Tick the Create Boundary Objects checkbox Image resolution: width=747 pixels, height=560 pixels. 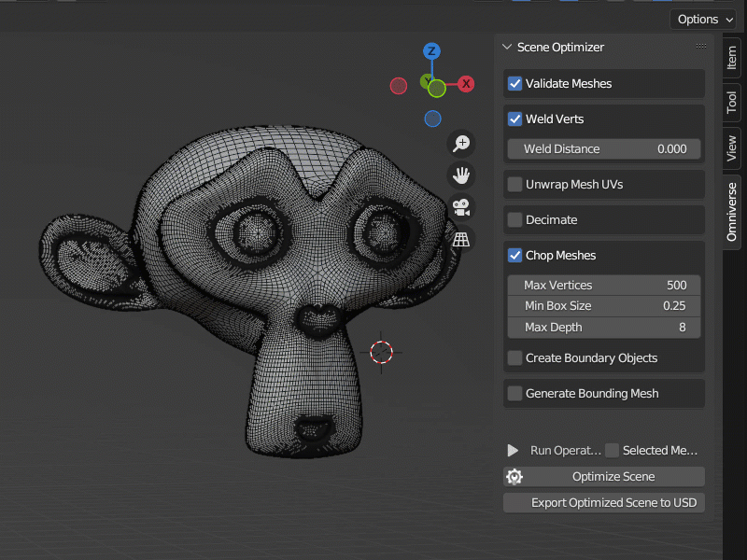(514, 358)
